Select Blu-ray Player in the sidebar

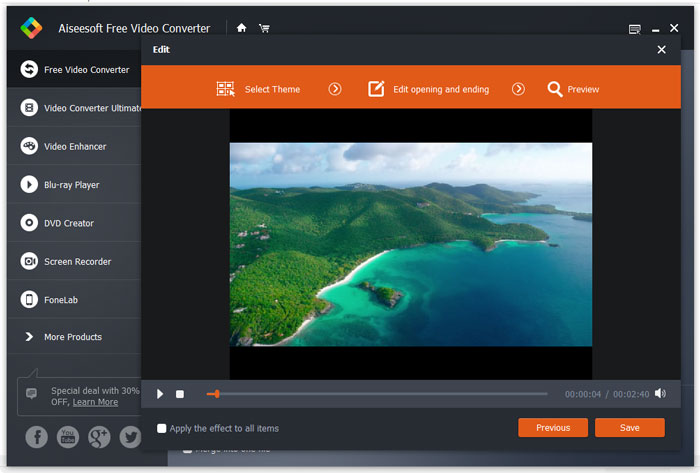click(75, 184)
